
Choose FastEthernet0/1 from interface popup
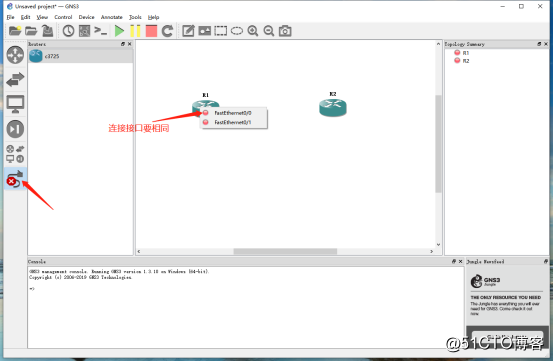[x=234, y=122]
